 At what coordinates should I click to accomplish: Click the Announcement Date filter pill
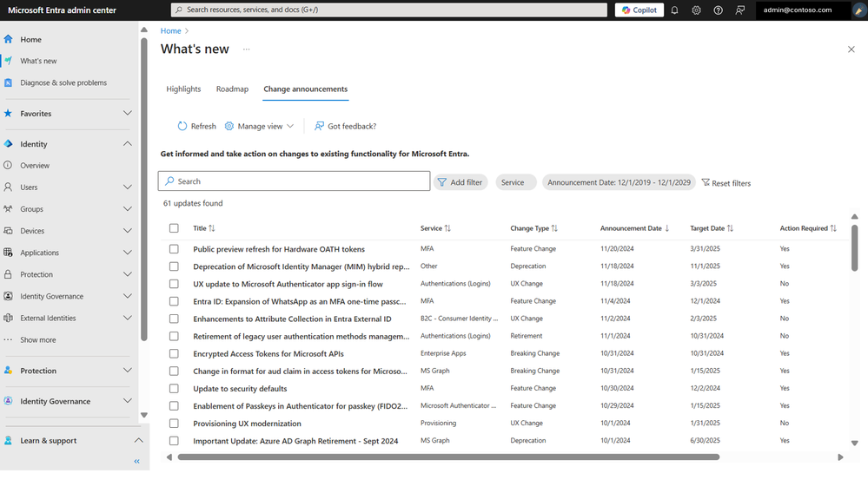(619, 182)
